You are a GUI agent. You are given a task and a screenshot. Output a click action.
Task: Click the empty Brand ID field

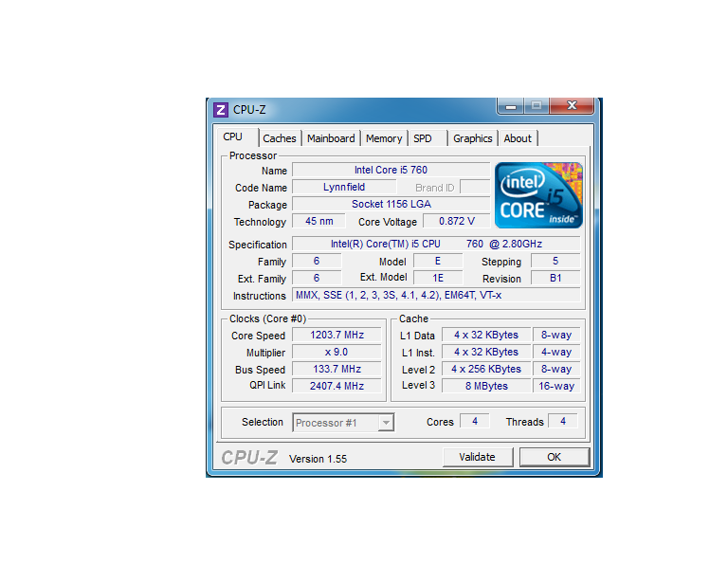(475, 187)
